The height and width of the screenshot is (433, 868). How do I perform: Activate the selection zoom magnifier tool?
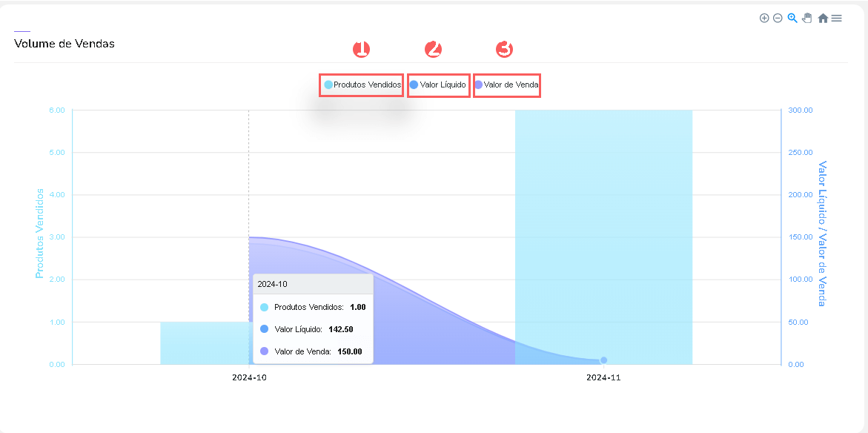791,19
